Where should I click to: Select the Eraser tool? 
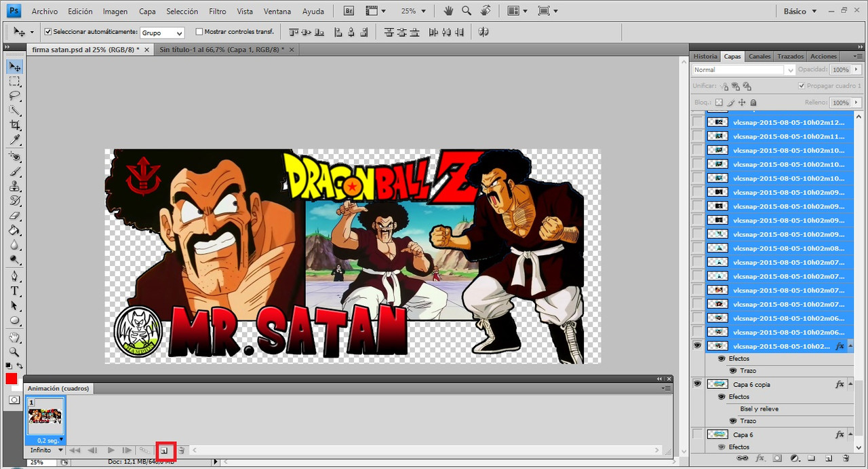[x=14, y=216]
